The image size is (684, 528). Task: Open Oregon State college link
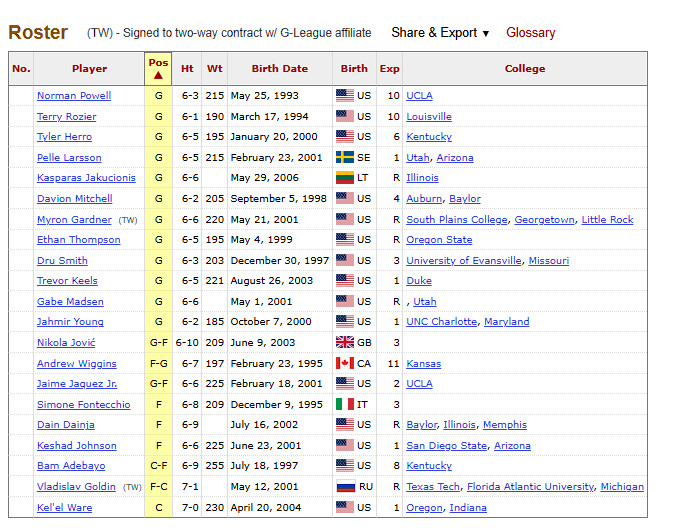tap(439, 240)
